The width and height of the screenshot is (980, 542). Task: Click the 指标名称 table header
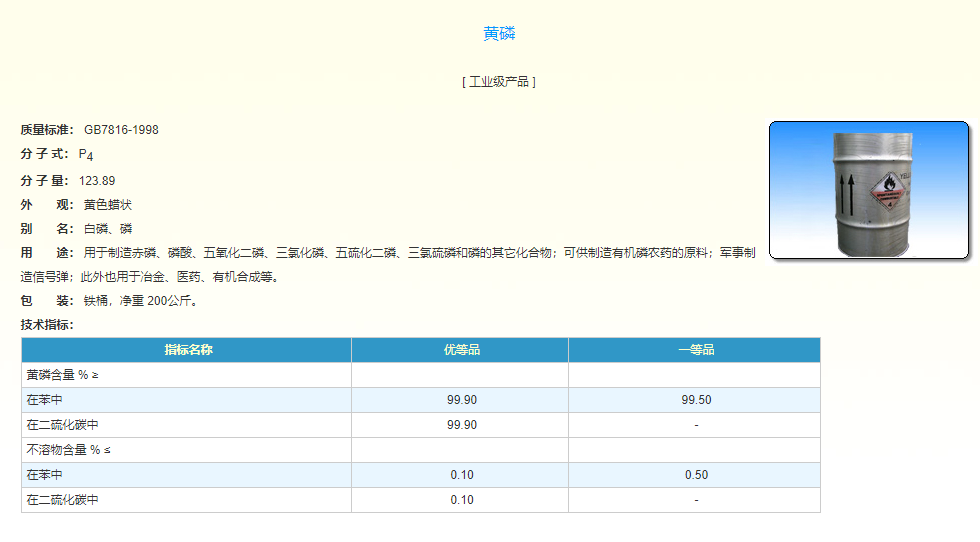188,350
